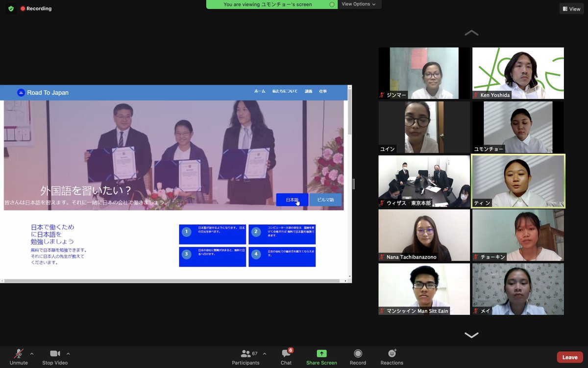This screenshot has width=588, height=368.
Task: Click the green screen-sharing info icon
Action: [332, 4]
